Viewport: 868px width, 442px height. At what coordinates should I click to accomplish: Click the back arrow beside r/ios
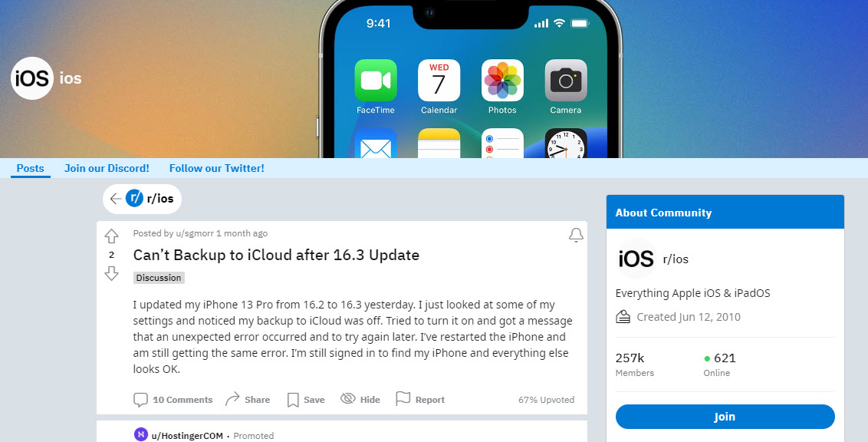pos(115,199)
